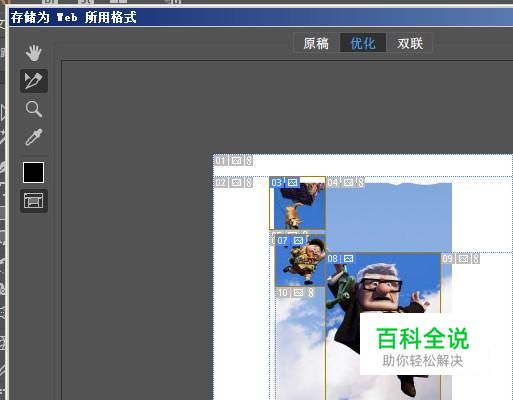Select the Hand tool

click(34, 53)
